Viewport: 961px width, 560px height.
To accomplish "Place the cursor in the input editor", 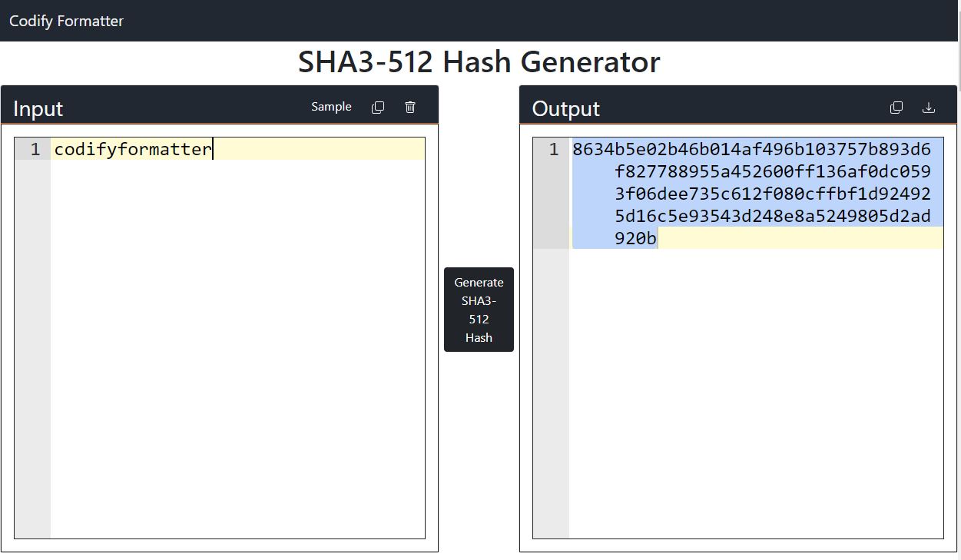I will coord(230,307).
